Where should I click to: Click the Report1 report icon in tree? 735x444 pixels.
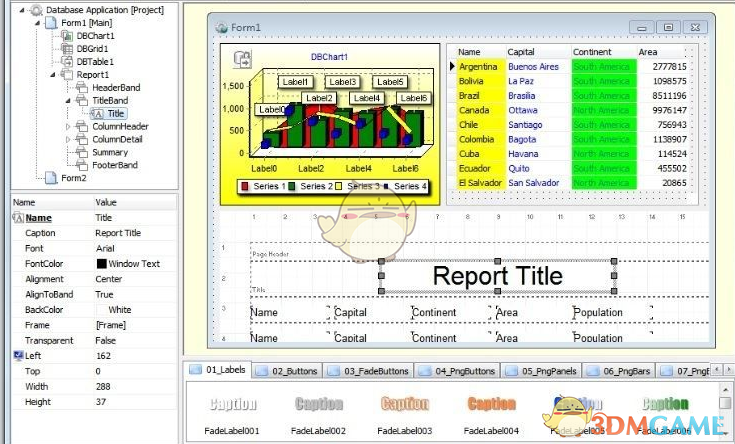click(67, 75)
